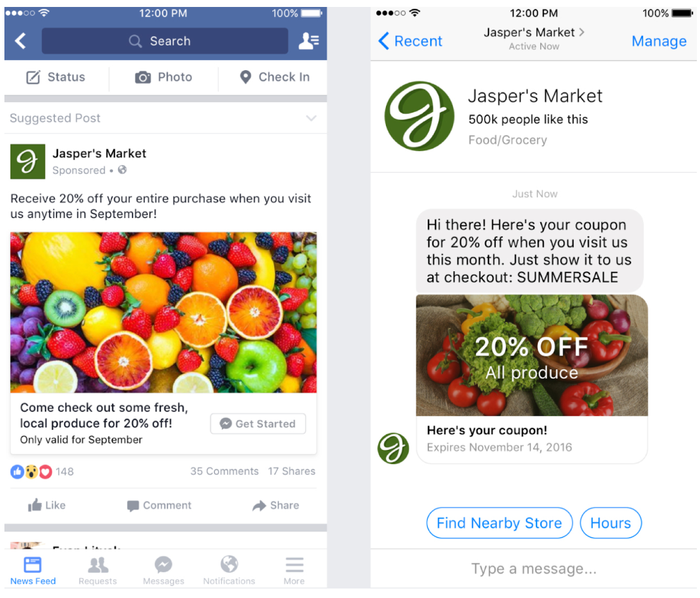This screenshot has height=598, width=700.
Task: Like the Jasper's Market sponsored post
Action: pyautogui.click(x=46, y=505)
